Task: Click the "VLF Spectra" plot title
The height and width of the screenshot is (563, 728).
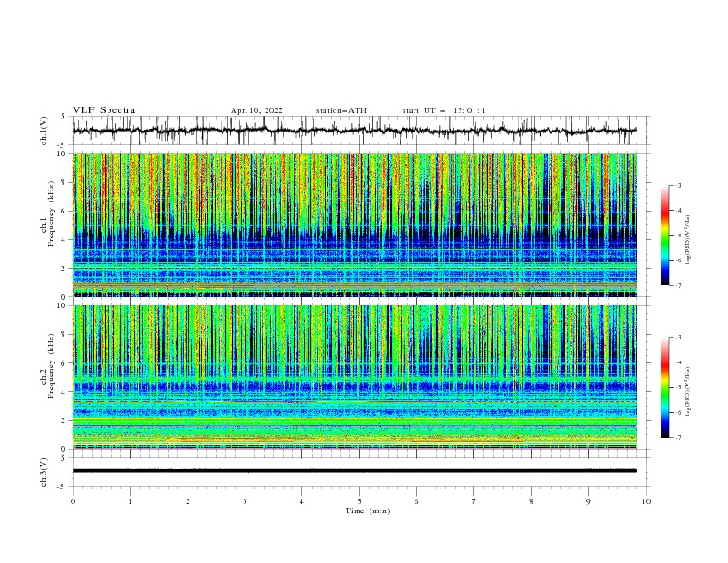Action: point(104,110)
